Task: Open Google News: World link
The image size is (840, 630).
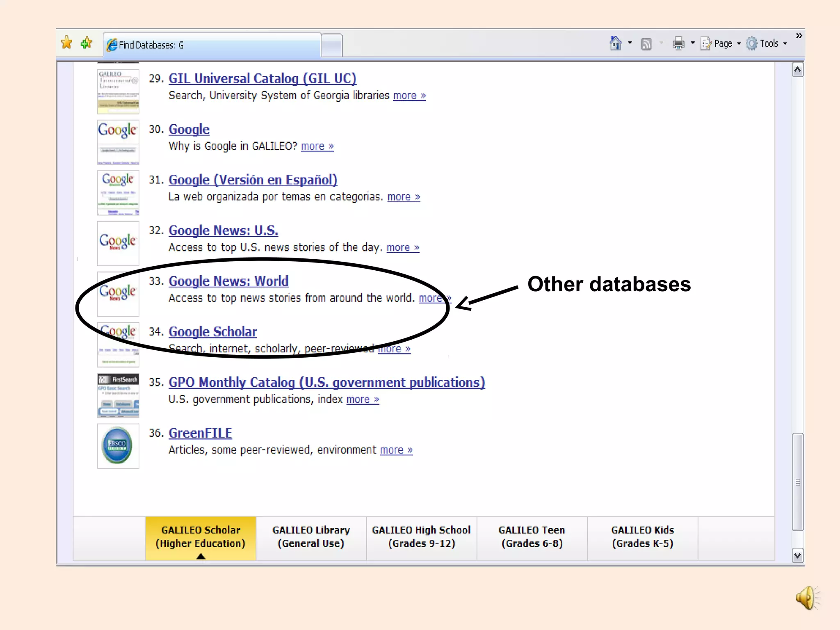Action: (228, 281)
